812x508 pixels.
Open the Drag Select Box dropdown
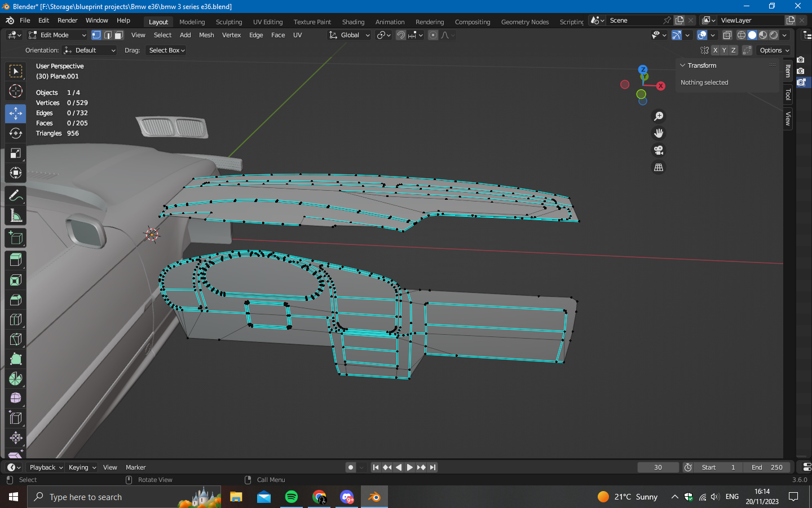pyautogui.click(x=166, y=50)
